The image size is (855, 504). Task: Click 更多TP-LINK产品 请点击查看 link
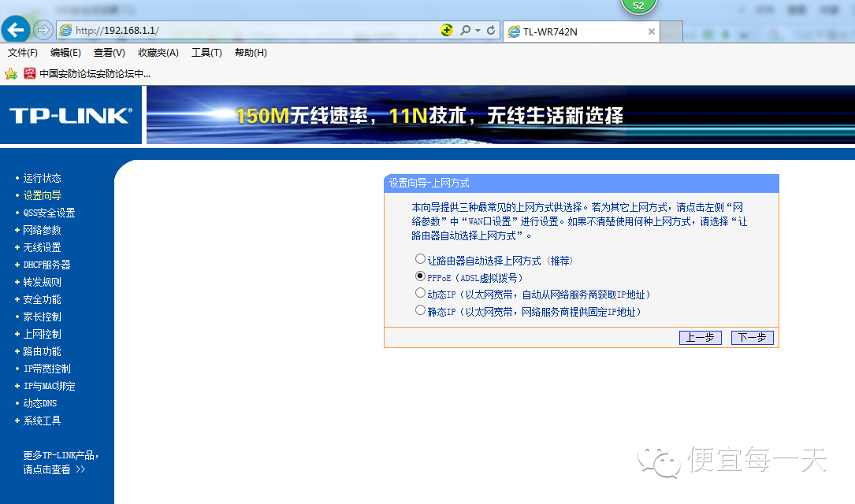pyautogui.click(x=61, y=462)
